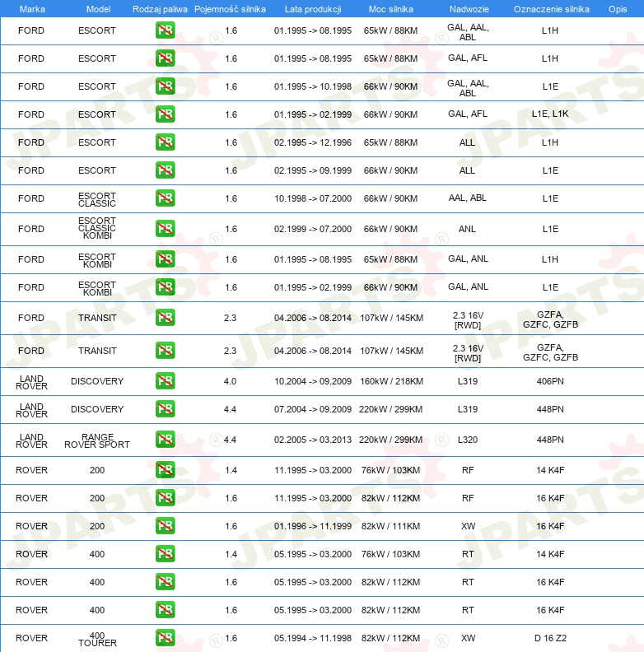Click fuel icon in ESCORT CLASSIC AAL, ABL row
This screenshot has height=652, width=644.
(166, 198)
